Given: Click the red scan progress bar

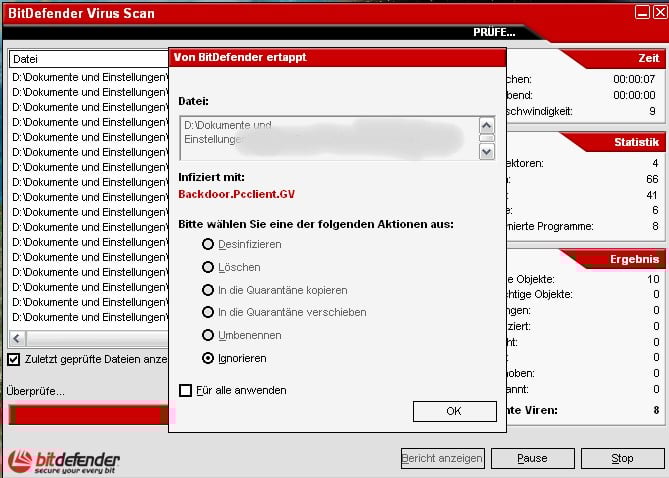Looking at the screenshot, I should [x=88, y=415].
